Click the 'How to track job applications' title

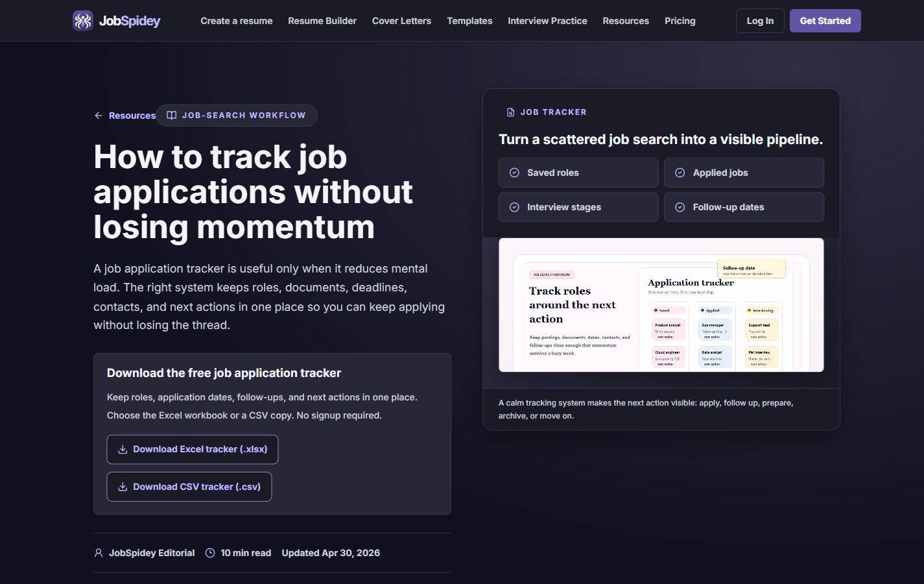tap(253, 192)
